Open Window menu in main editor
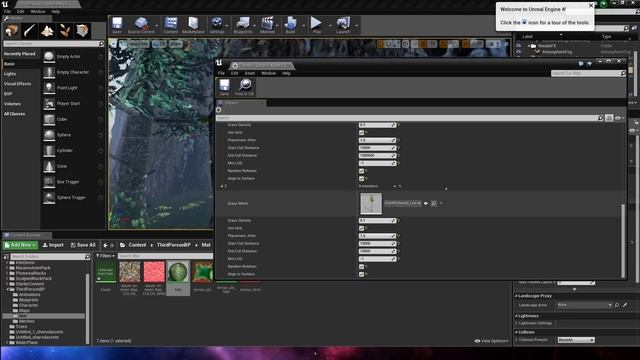 (x=38, y=11)
